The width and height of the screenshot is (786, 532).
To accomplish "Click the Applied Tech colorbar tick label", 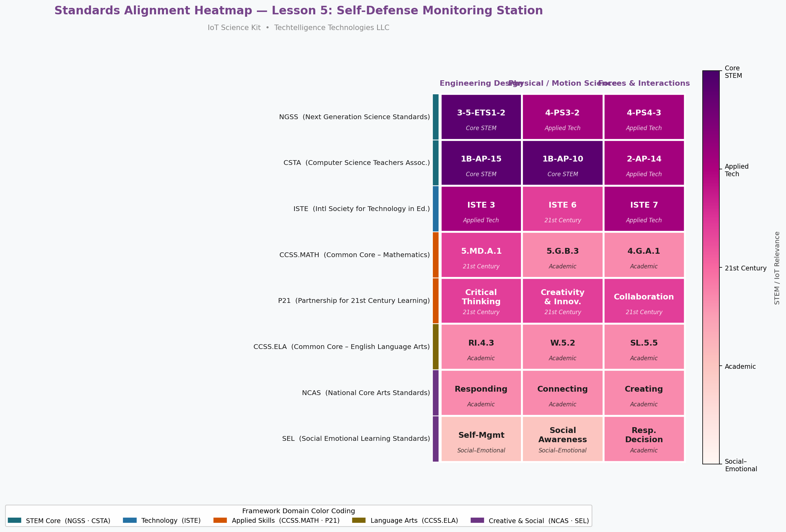I will 736,170.
